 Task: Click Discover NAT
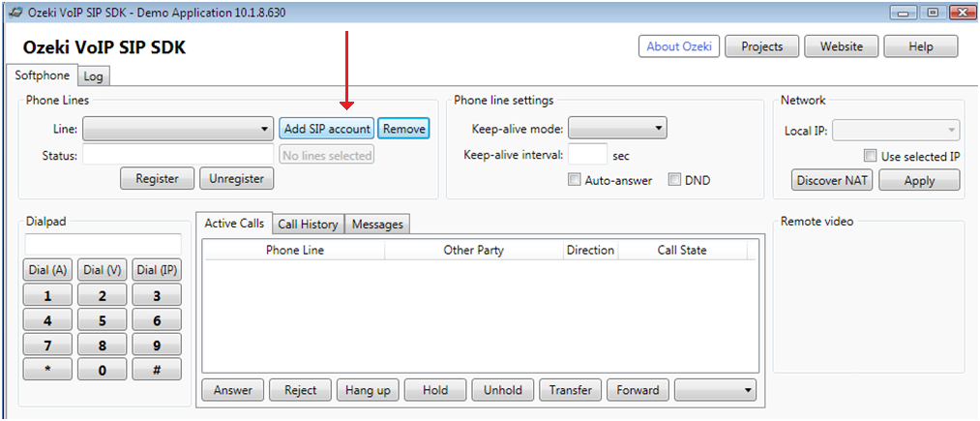click(833, 180)
